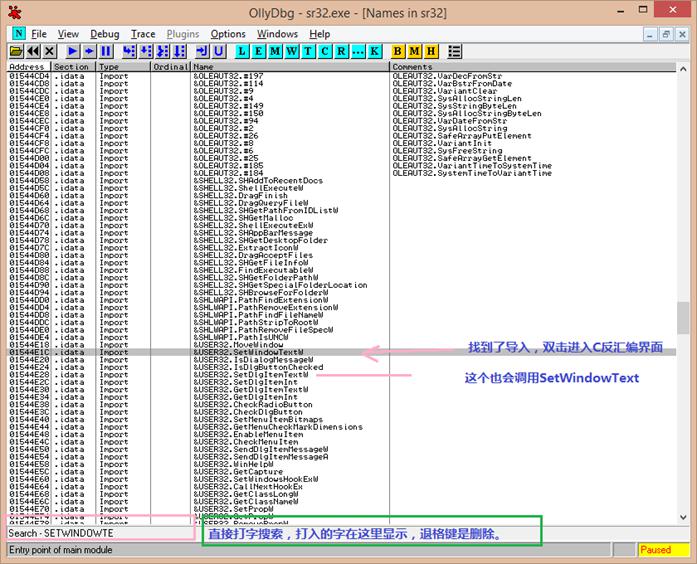Open the Windows menu
The height and width of the screenshot is (564, 697).
pos(277,34)
